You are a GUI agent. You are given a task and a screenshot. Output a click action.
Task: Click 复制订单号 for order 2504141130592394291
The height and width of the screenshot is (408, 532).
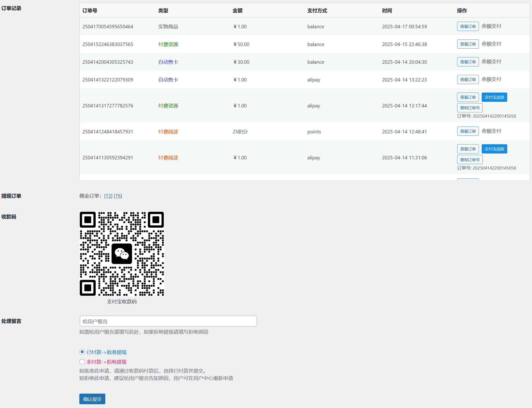[x=470, y=160]
